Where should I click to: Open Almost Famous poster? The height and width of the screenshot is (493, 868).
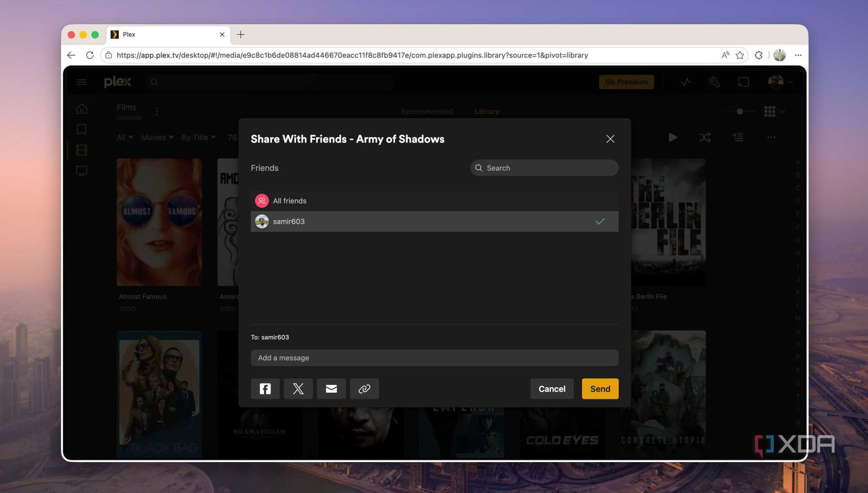pos(159,222)
